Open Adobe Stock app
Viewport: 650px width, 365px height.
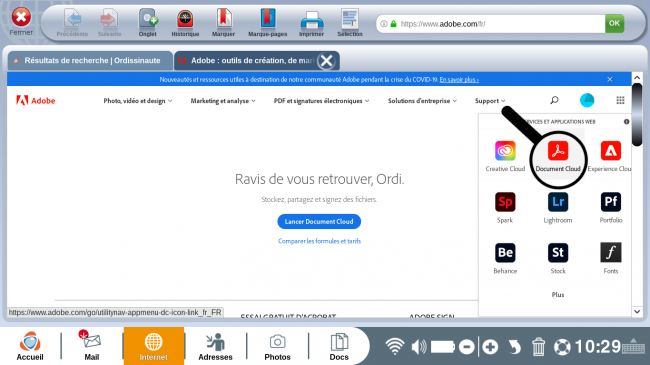pyautogui.click(x=558, y=258)
